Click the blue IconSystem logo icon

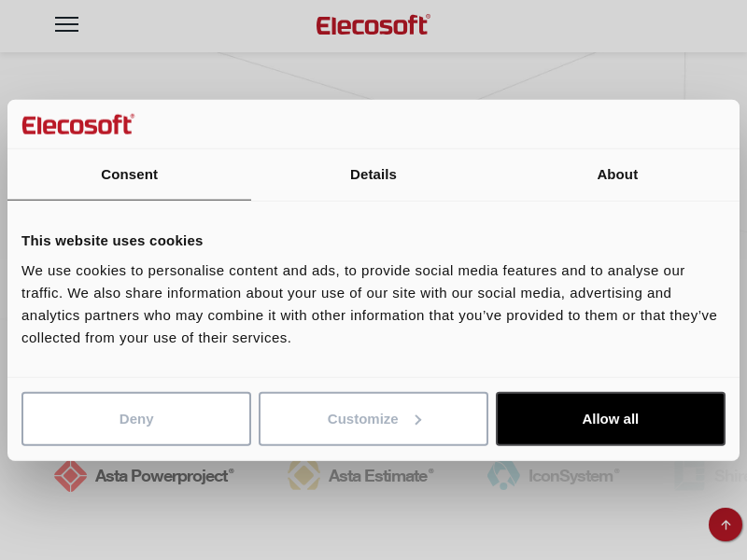(x=503, y=475)
